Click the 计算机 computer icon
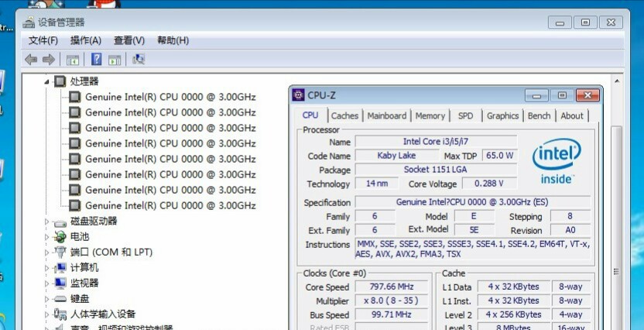This screenshot has width=644, height=330. pyautogui.click(x=60, y=267)
